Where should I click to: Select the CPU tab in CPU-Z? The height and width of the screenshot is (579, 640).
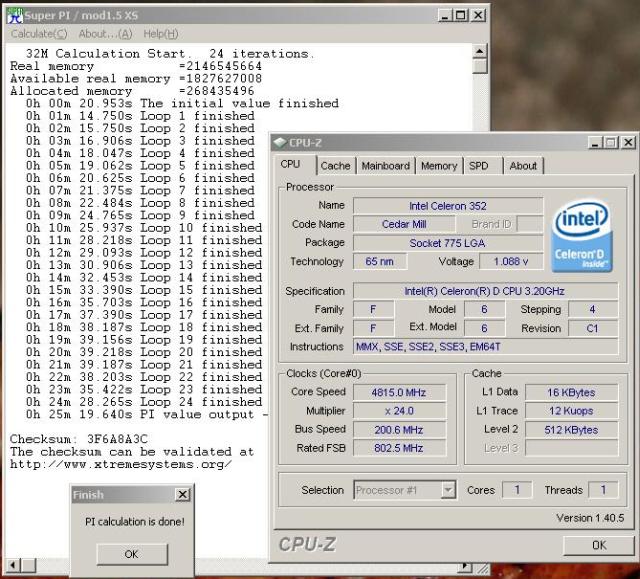pos(294,164)
